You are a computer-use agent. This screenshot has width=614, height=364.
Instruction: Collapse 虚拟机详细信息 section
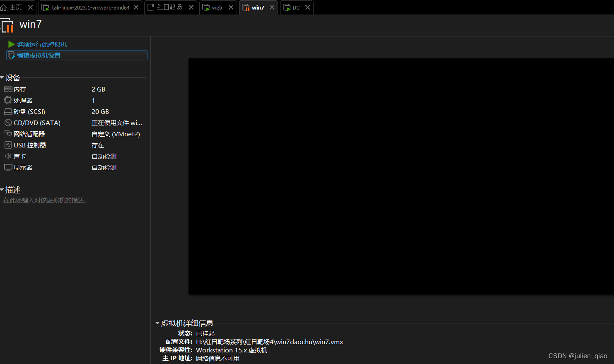click(x=157, y=323)
